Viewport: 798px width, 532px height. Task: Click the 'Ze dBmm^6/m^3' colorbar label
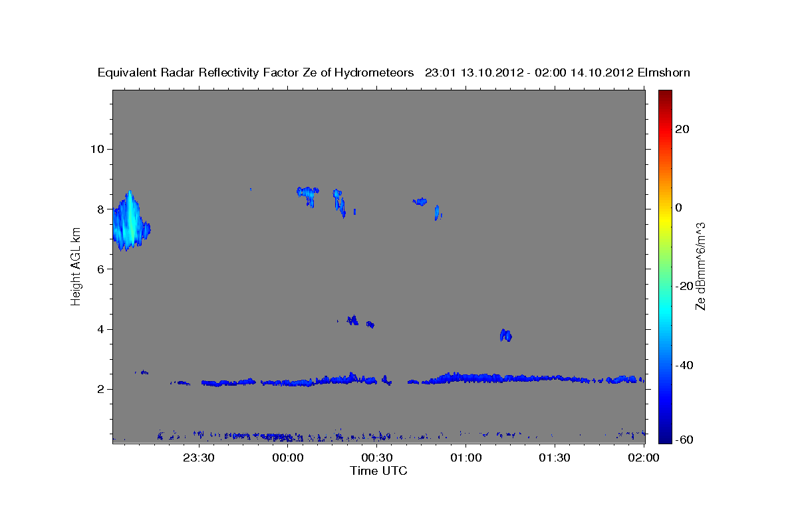pos(700,267)
